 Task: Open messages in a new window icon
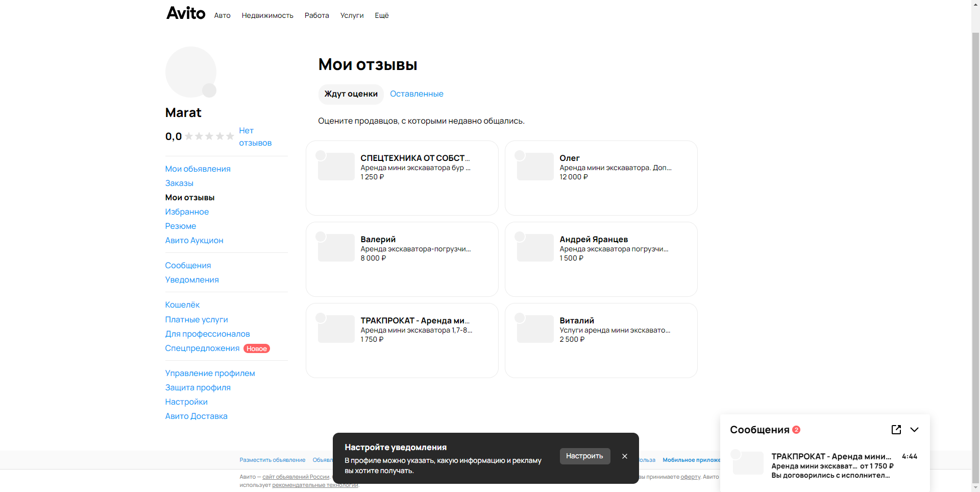click(896, 430)
